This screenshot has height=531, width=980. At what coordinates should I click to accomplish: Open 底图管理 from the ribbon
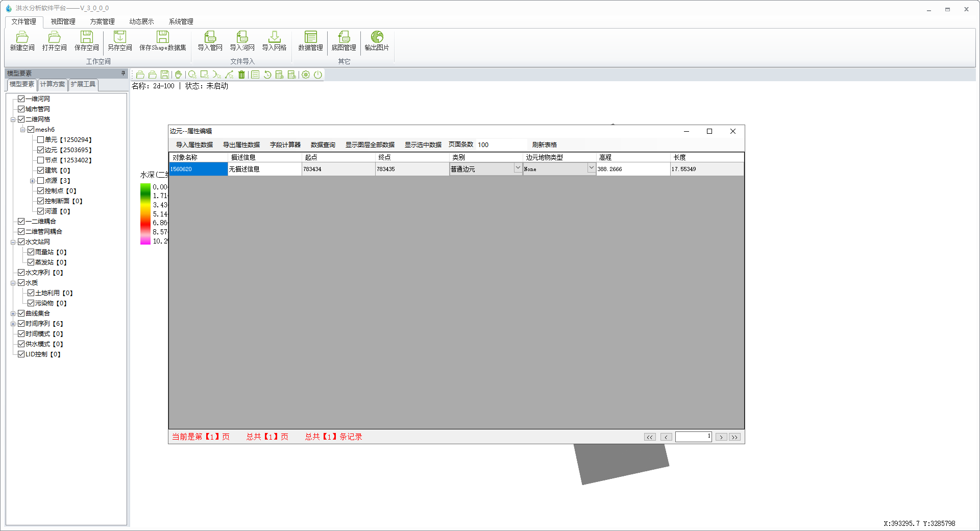(x=344, y=41)
